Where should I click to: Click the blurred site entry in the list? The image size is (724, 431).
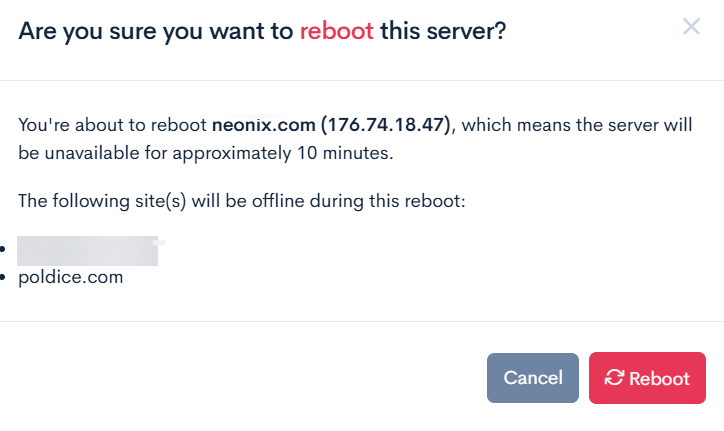click(88, 250)
